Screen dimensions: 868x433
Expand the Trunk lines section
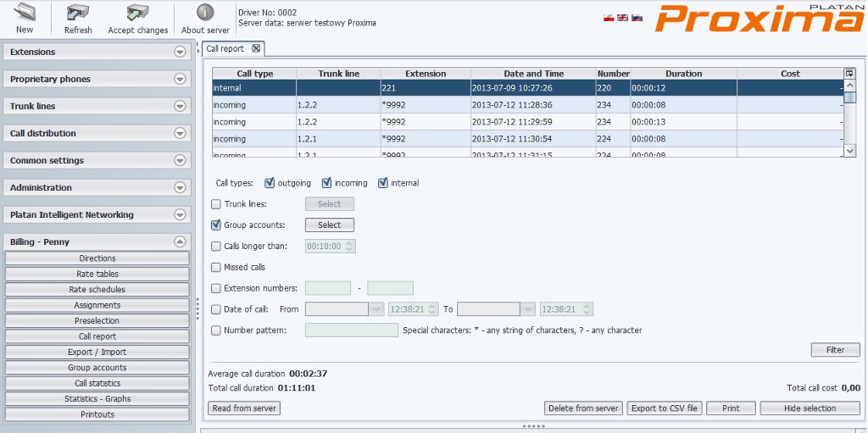click(x=180, y=106)
